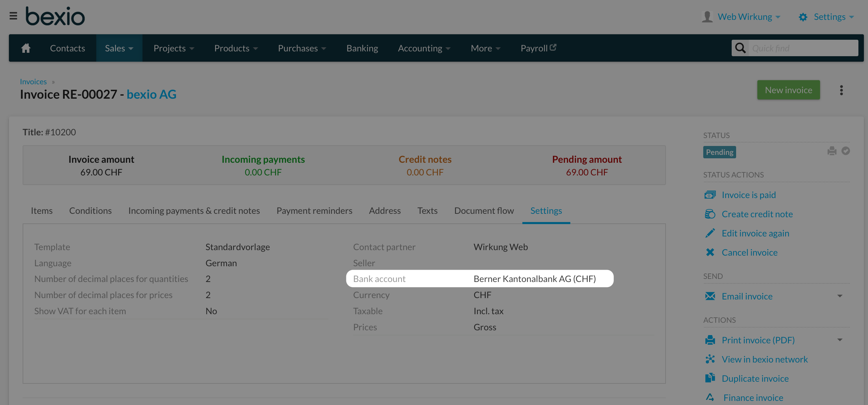This screenshot has height=405, width=868.
Task: Switch to the Items tab
Action: tap(41, 210)
